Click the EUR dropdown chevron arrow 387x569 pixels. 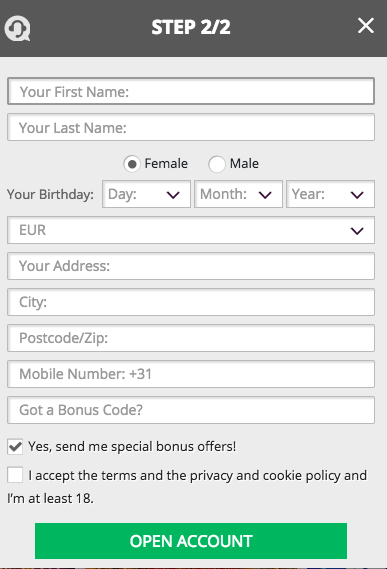pyautogui.click(x=357, y=231)
